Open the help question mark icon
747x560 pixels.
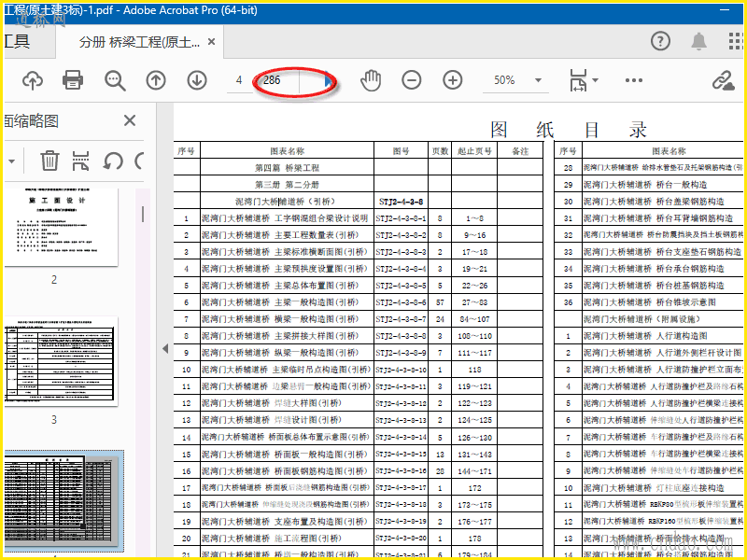(660, 41)
